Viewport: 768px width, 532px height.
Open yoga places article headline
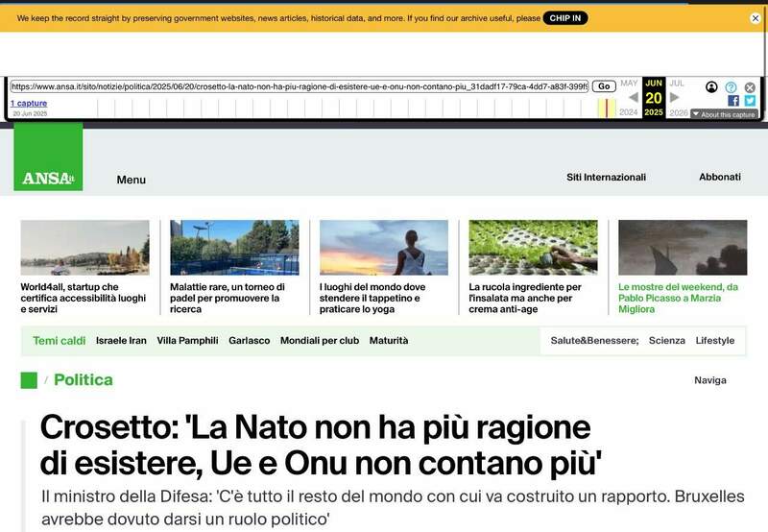point(372,298)
